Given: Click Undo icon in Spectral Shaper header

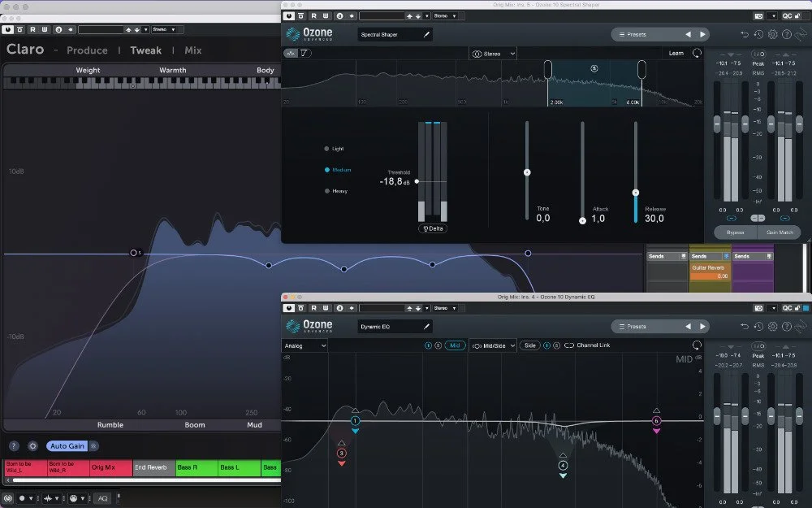Looking at the screenshot, I should pyautogui.click(x=745, y=35).
